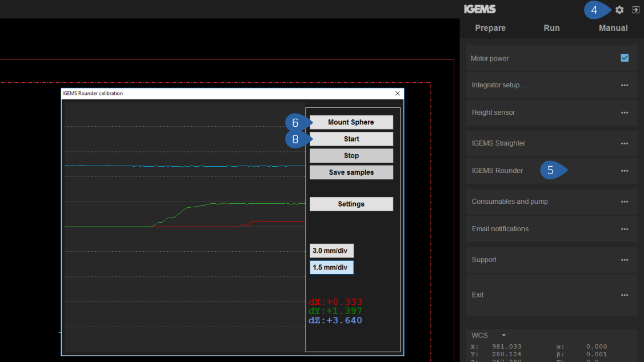Select the IGEMS Rounder row label
Image resolution: width=644 pixels, height=362 pixels.
pos(497,171)
